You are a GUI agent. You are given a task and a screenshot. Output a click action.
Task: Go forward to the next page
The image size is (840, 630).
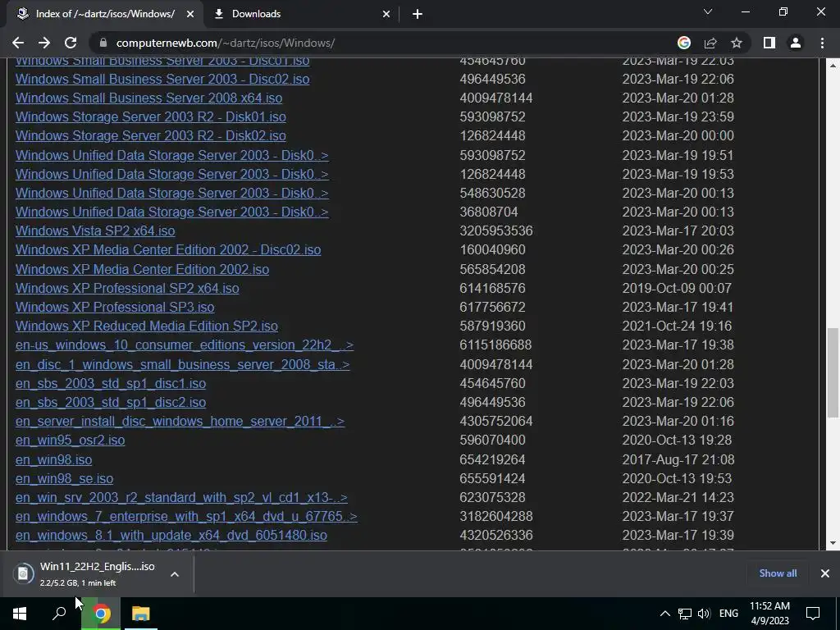click(44, 43)
